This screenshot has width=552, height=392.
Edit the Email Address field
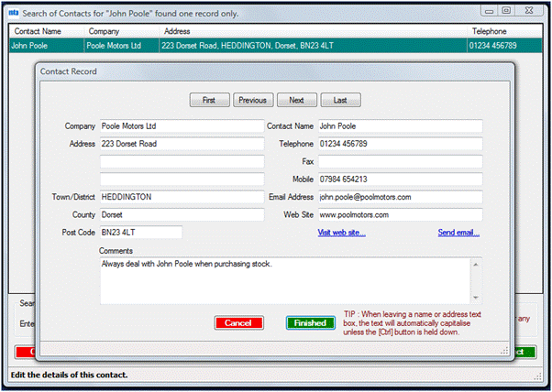399,197
